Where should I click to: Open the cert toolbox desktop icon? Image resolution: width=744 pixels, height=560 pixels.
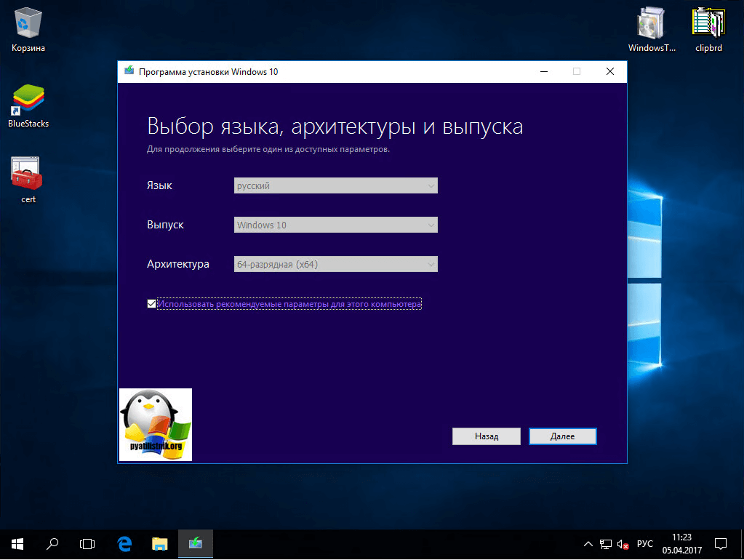tap(28, 175)
